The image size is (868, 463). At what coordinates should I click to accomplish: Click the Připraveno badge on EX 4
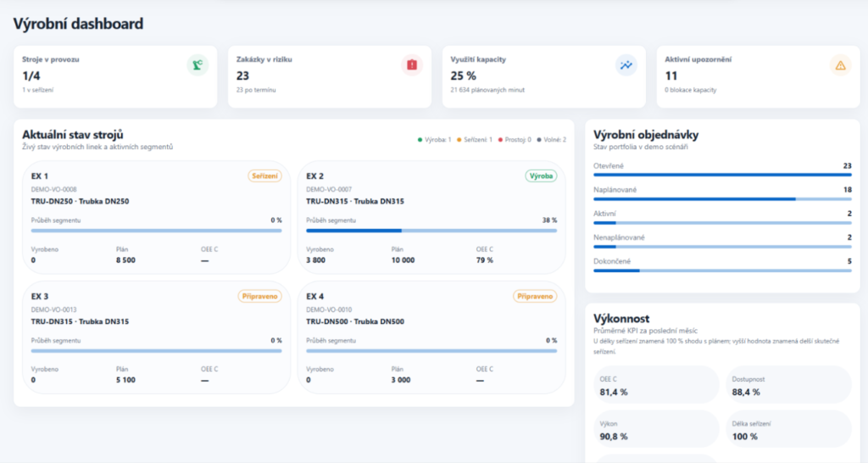click(x=535, y=296)
